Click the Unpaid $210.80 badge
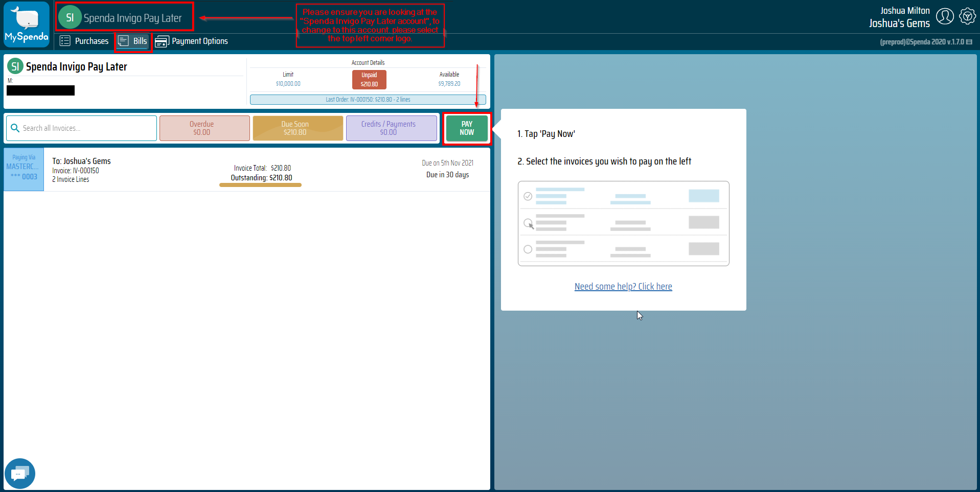Viewport: 980px width, 492px height. point(369,79)
